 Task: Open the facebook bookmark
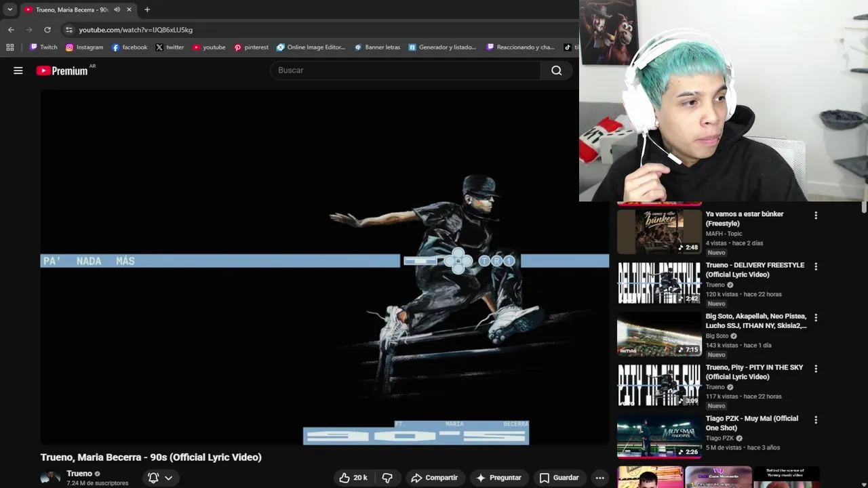coord(129,47)
